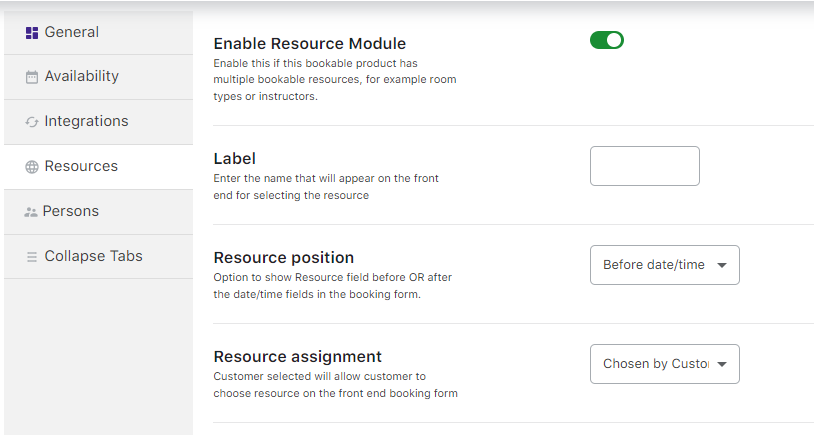Viewport: 814px width, 435px height.
Task: Open the General tab
Action: [99, 32]
